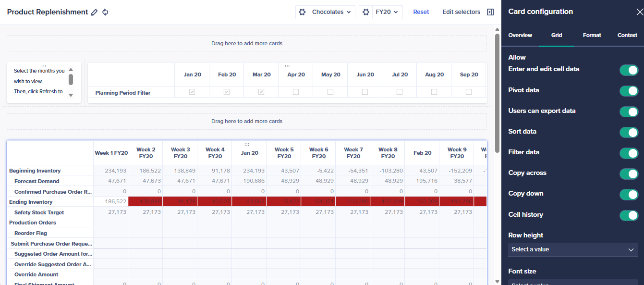Select the Reorder Flag row label
Screen dimensions: 644x285
point(31,233)
